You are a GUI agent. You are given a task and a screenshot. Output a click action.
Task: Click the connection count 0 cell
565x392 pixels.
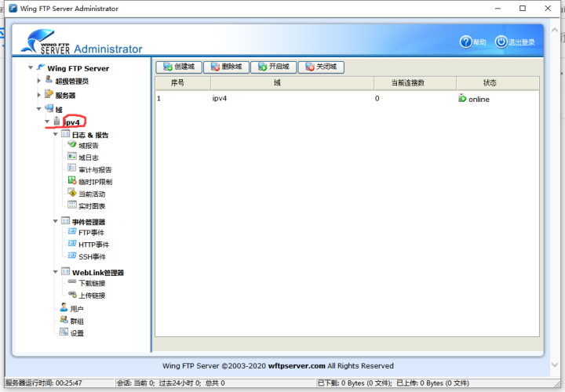[377, 98]
